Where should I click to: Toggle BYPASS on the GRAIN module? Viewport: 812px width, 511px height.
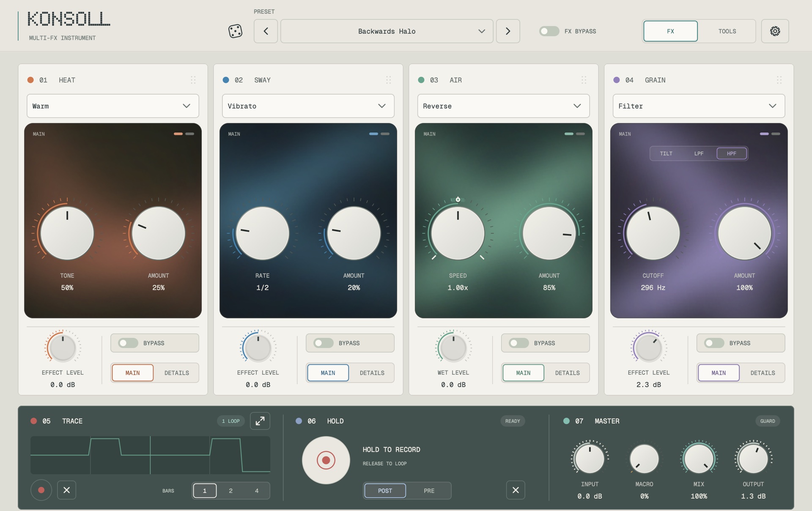pos(714,343)
